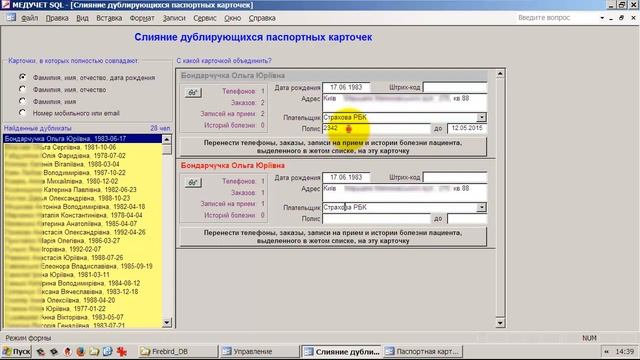Click the app icon in the title bar
The image size is (640, 360).
[x=5, y=5]
